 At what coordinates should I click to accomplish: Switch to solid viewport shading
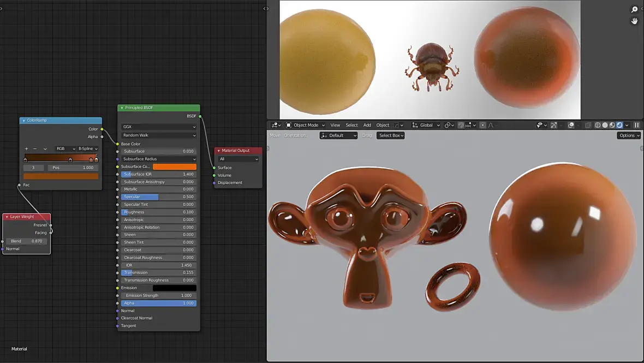click(605, 125)
